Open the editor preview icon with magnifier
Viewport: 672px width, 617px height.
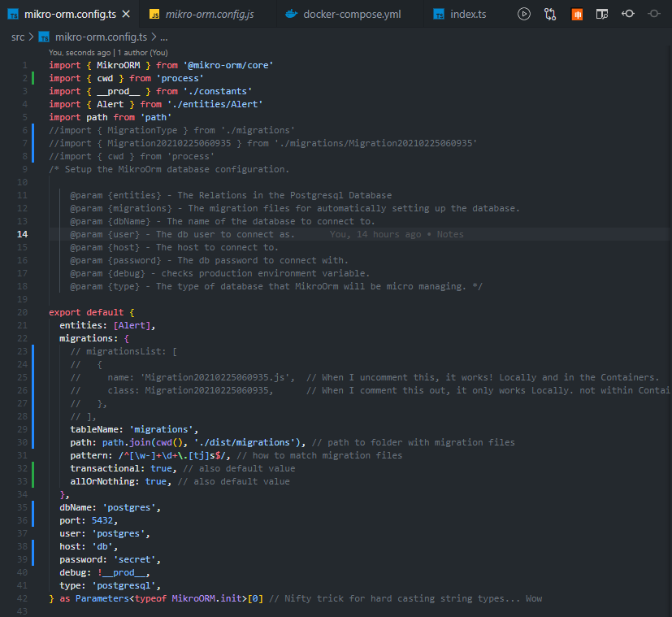602,14
